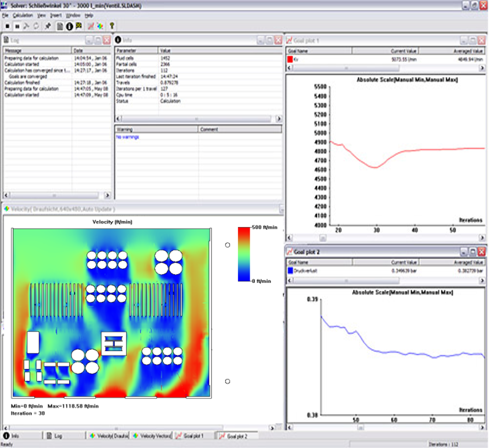Screen dimensions: 496x448
Task: Click the checkered flag icon in the toolbar
Action: [x=79, y=26]
